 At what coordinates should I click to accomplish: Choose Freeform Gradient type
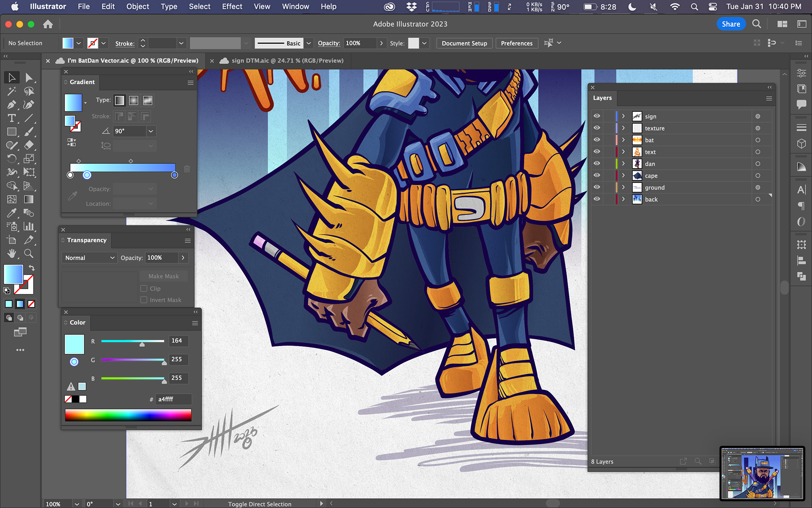[x=148, y=100]
